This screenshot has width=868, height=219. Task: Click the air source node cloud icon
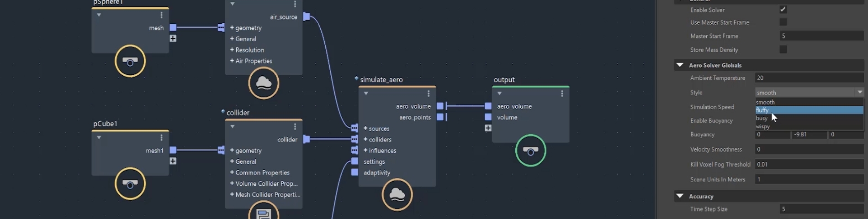point(264,83)
